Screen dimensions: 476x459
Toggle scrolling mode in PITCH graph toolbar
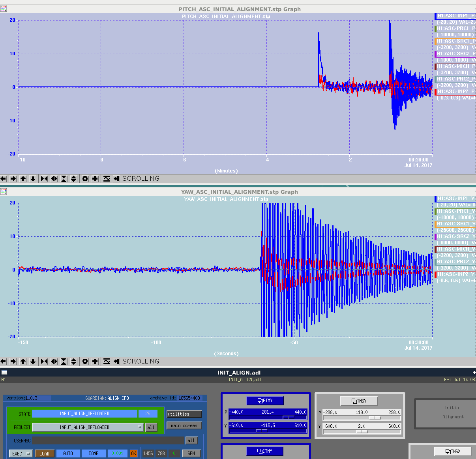tap(116, 179)
